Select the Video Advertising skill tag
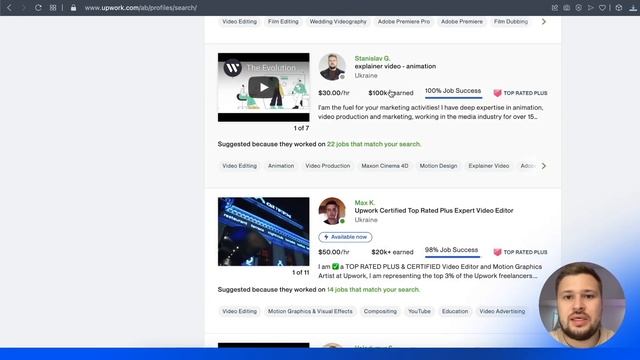Viewport: 640px width, 360px height. click(x=502, y=311)
